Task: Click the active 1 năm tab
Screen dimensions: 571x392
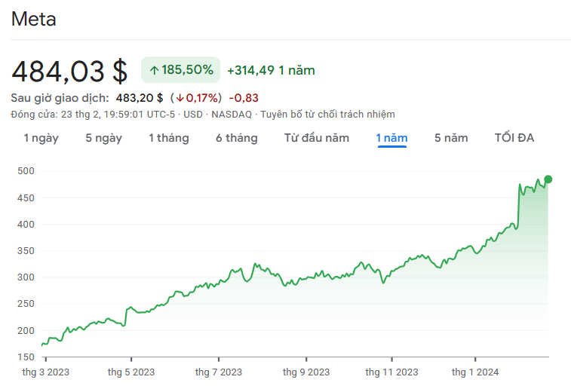Action: 391,138
